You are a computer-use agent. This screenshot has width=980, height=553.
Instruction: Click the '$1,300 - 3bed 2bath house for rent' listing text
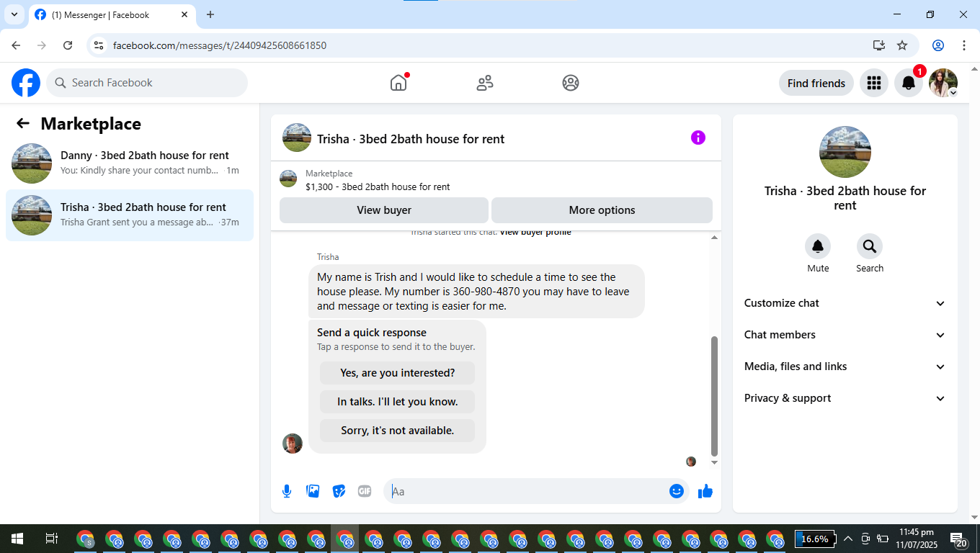[x=378, y=186]
